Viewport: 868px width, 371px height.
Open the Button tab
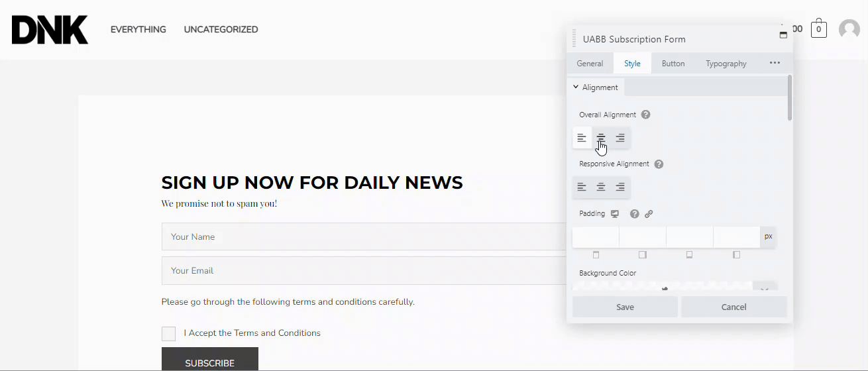[673, 64]
